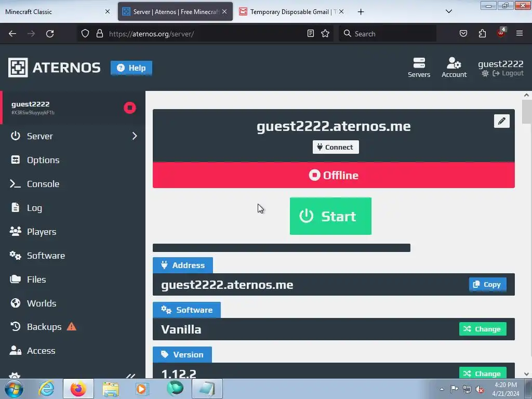The width and height of the screenshot is (532, 399).
Task: Start the server with green Start button
Action: (x=330, y=216)
